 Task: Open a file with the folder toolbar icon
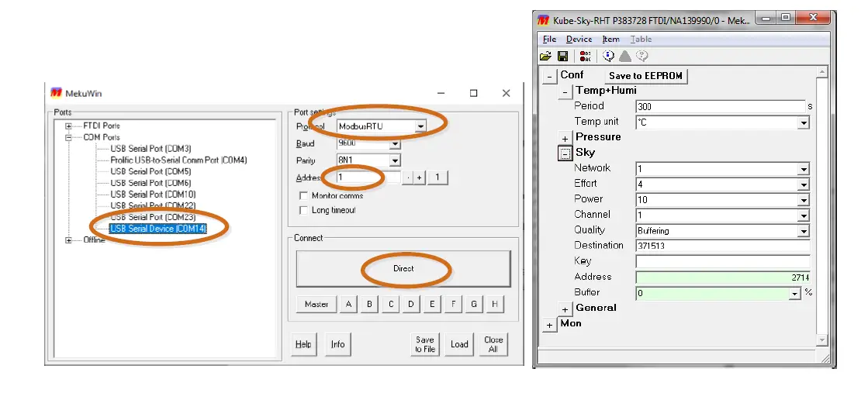[545, 56]
